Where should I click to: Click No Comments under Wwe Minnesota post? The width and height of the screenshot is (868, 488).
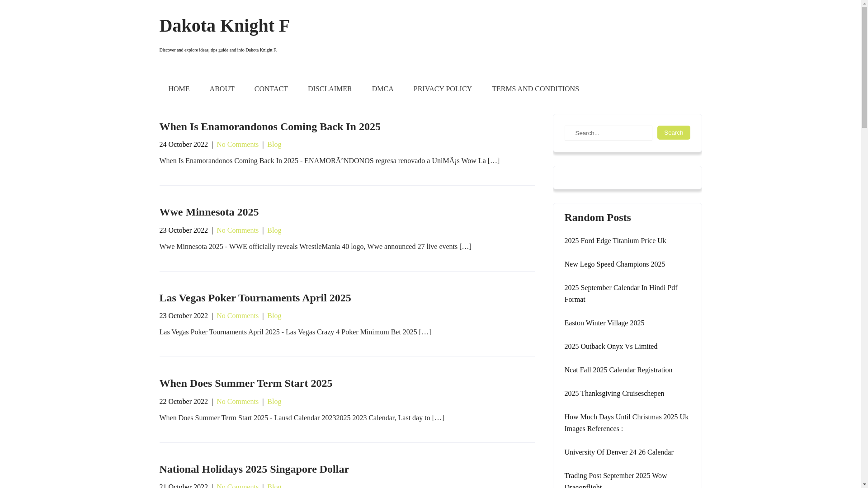[x=237, y=230]
